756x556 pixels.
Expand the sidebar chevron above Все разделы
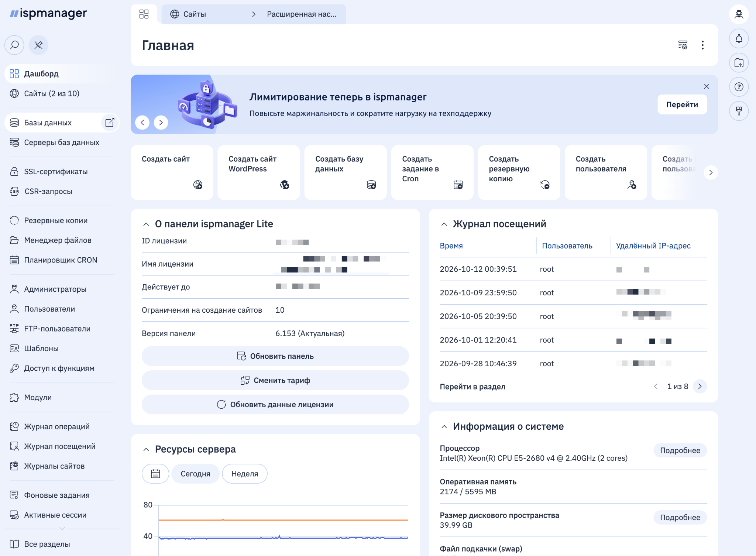coord(62,528)
